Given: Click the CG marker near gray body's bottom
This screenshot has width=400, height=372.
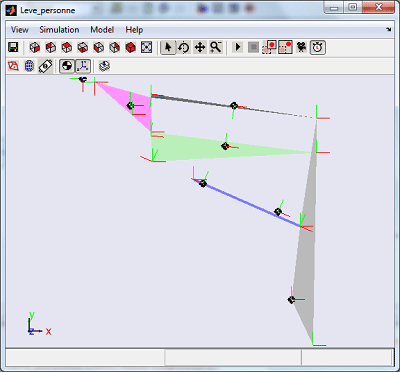Looking at the screenshot, I should 291,300.
